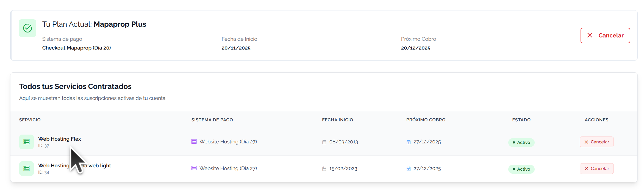
Task: Click purple payment icon in the ID 34 row
Action: pos(194,168)
